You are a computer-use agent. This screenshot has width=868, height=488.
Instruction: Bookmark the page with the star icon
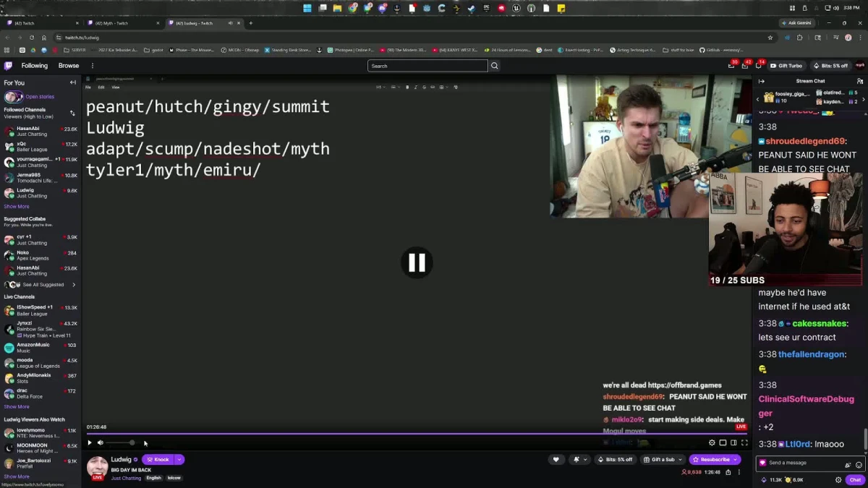coord(770,38)
